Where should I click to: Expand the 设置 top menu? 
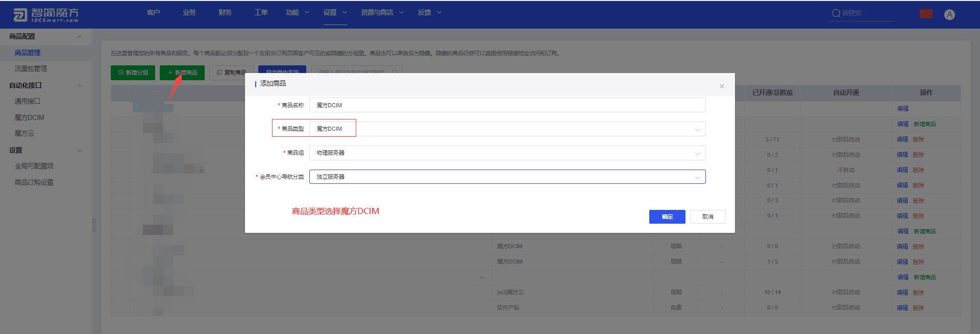[x=335, y=12]
